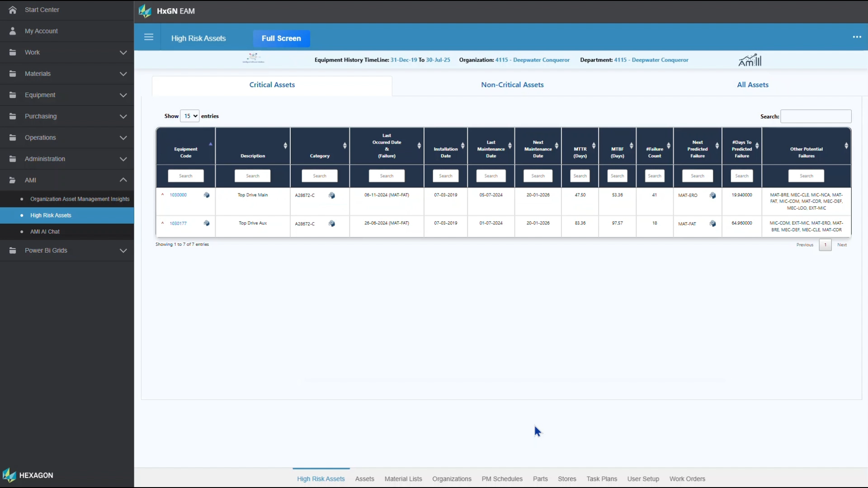The height and width of the screenshot is (488, 868).
Task: Open the sidebar hamburger menu icon
Action: pos(149,37)
